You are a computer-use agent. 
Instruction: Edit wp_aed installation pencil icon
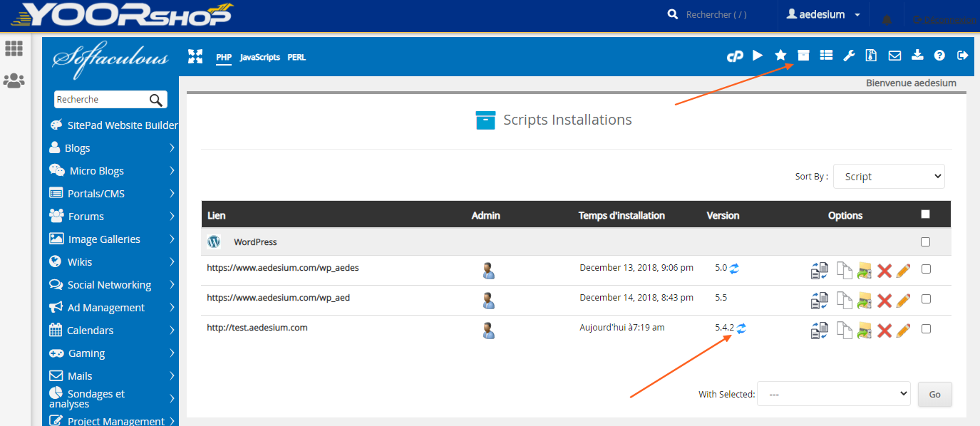pyautogui.click(x=903, y=301)
